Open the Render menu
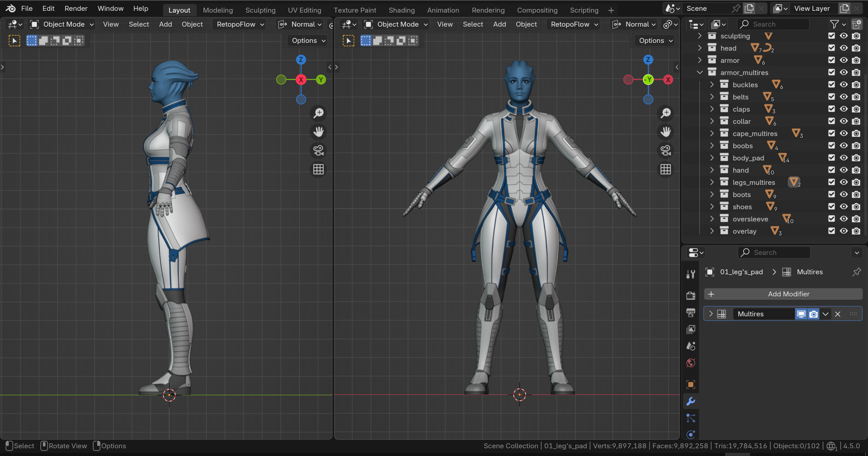 (76, 9)
